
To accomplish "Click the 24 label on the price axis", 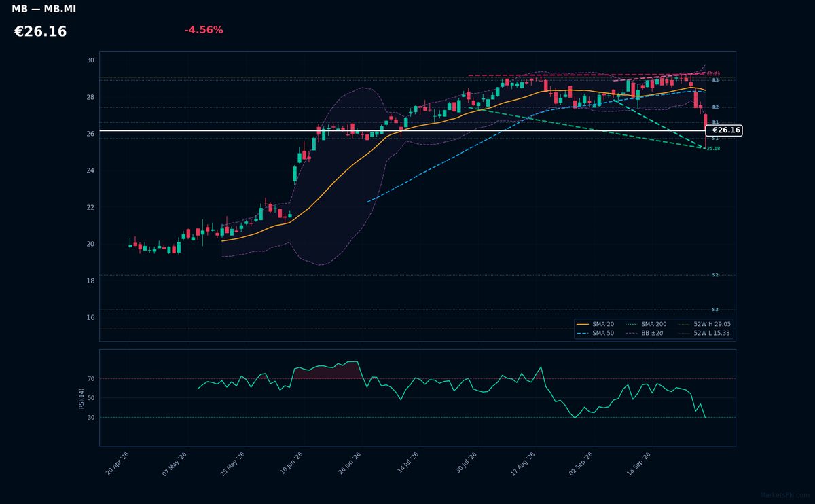I will coord(90,170).
